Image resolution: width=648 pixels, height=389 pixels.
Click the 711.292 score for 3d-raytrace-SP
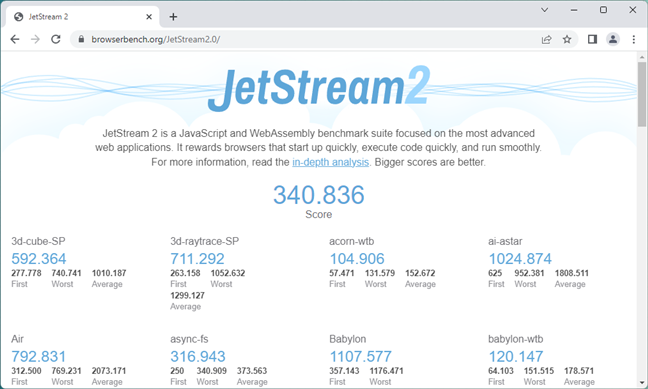click(x=198, y=259)
